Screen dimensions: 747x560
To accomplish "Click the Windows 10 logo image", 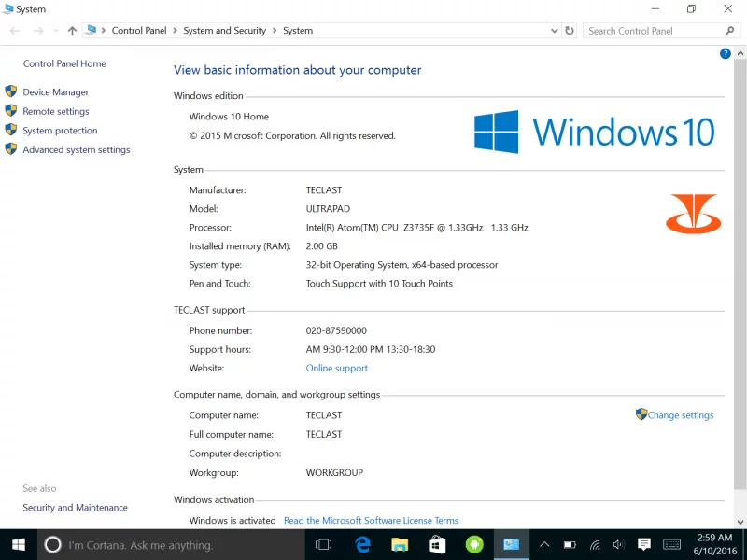I will click(x=595, y=132).
